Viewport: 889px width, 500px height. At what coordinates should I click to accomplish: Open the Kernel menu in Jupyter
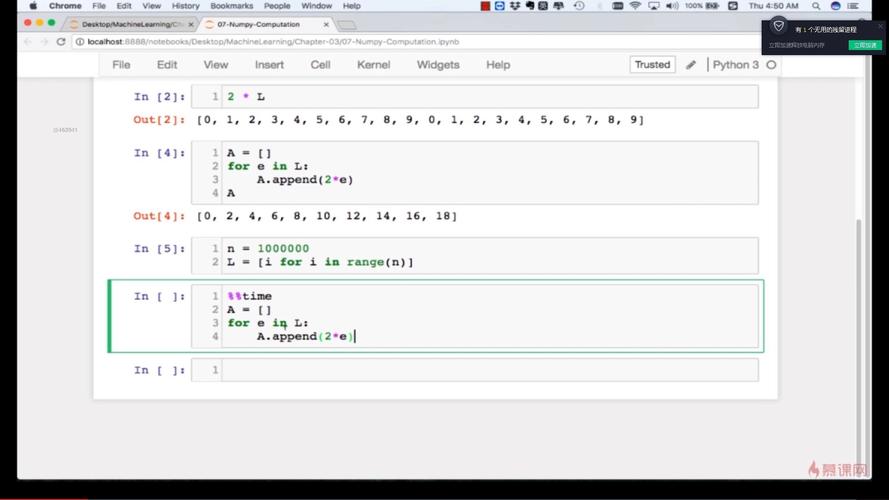tap(373, 65)
